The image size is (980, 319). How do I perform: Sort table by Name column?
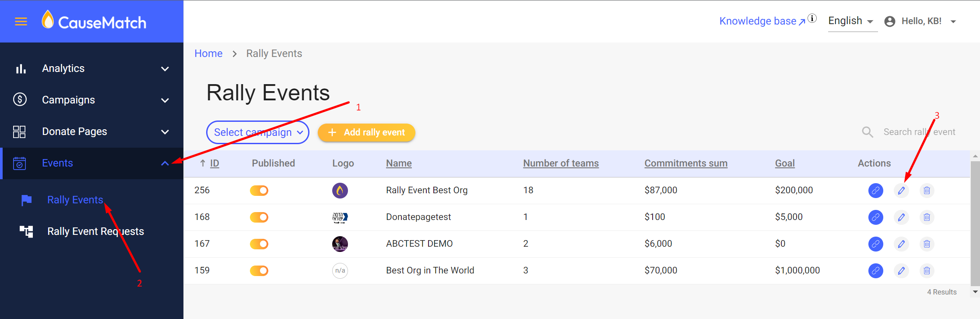tap(399, 163)
